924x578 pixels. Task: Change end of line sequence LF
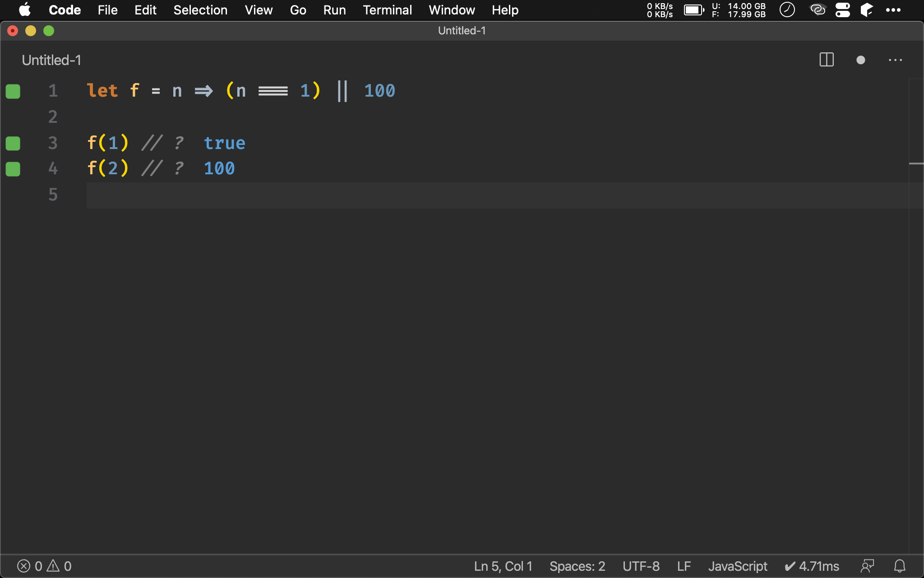684,566
